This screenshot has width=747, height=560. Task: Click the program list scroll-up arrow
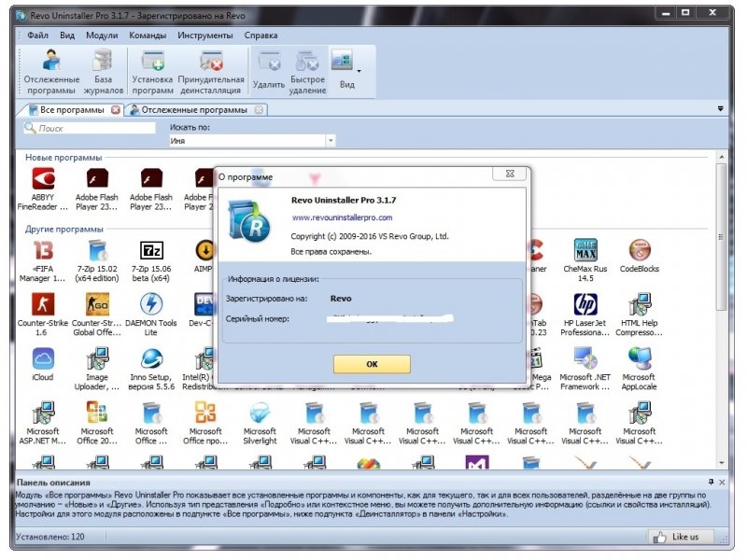point(722,157)
